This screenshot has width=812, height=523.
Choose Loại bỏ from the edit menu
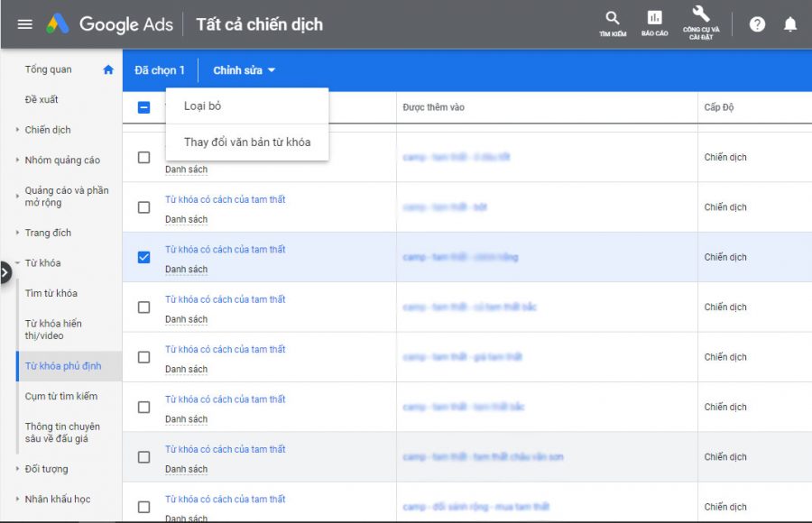203,106
